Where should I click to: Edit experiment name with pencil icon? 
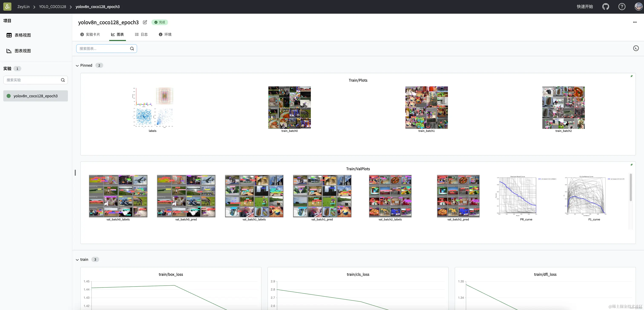145,22
